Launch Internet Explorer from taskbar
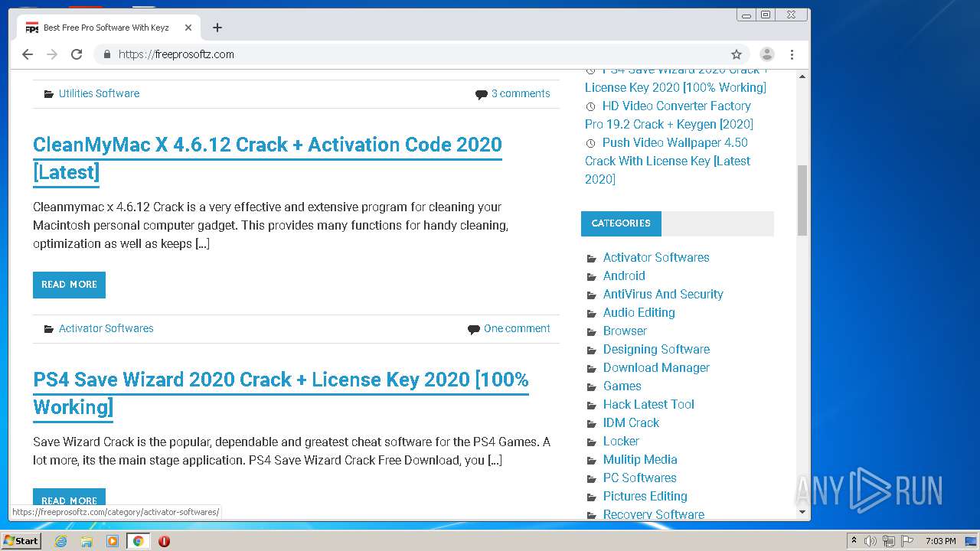980x551 pixels. (x=60, y=541)
